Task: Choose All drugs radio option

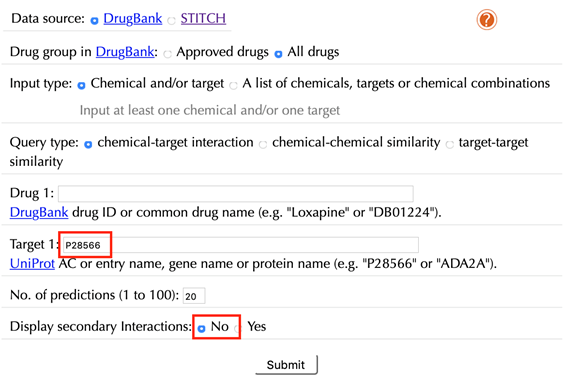Action: click(x=278, y=54)
